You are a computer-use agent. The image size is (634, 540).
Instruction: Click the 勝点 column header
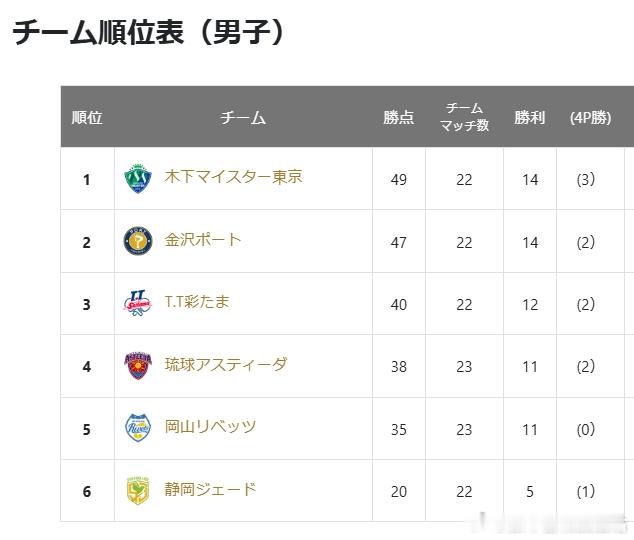pyautogui.click(x=398, y=117)
